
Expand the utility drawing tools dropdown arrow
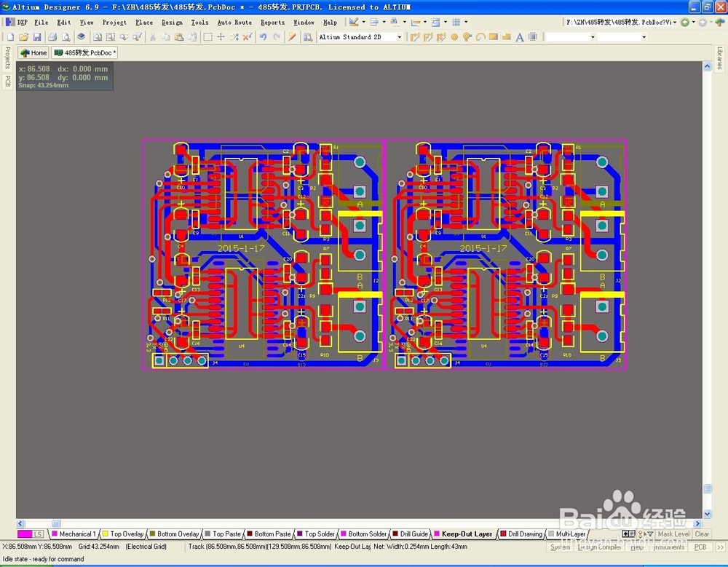[363, 22]
